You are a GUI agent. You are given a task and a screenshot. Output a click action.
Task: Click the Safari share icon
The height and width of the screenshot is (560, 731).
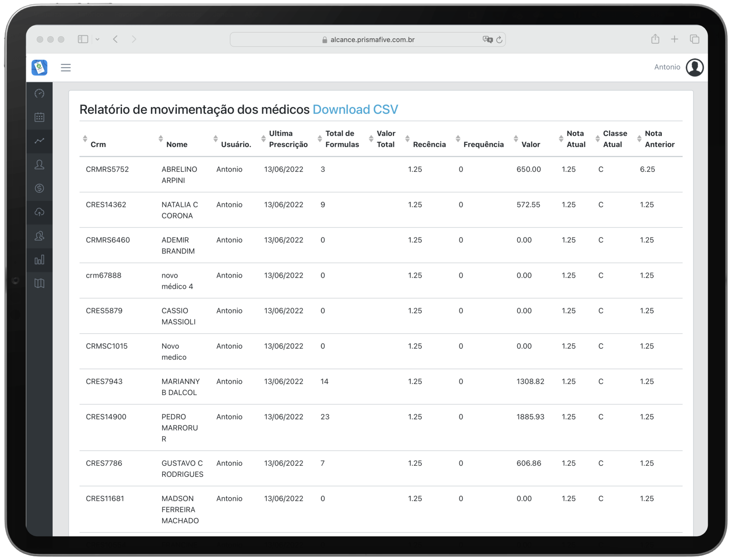click(x=655, y=39)
